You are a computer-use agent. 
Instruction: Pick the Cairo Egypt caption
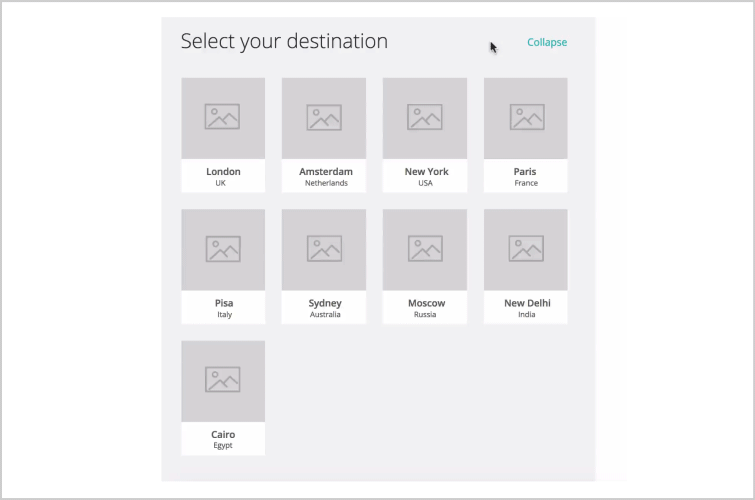pyautogui.click(x=223, y=439)
